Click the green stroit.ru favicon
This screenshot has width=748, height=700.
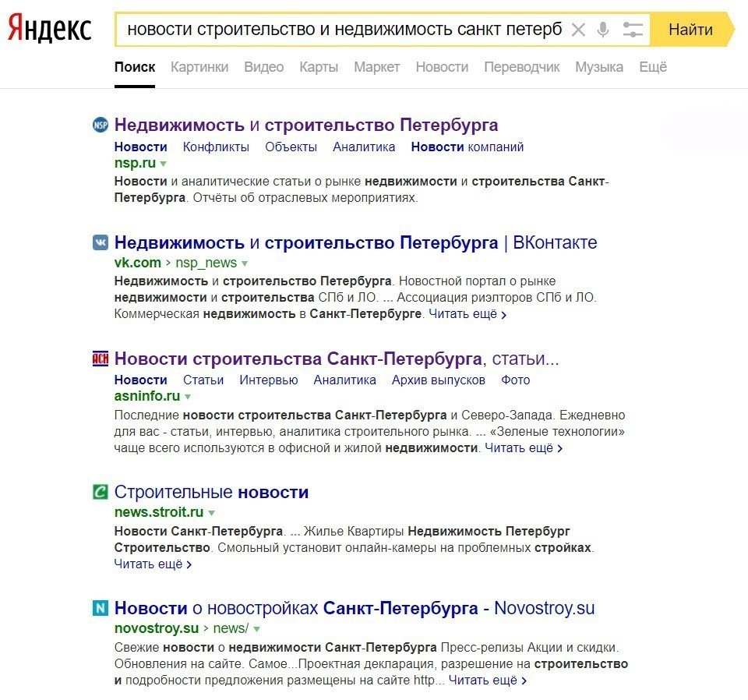[x=101, y=491]
